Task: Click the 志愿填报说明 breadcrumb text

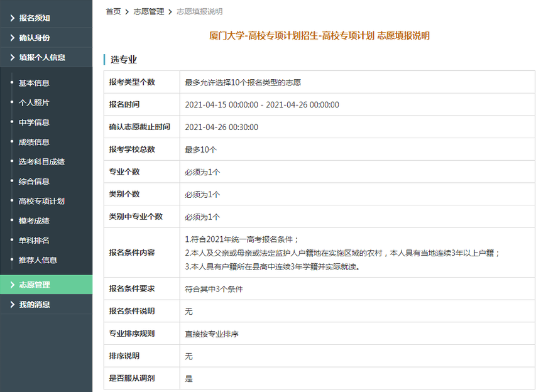Action: tap(199, 12)
